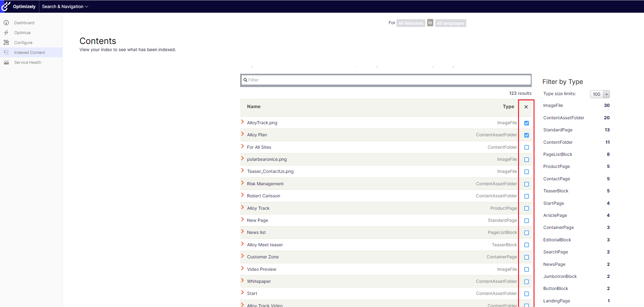The width and height of the screenshot is (644, 307).
Task: Click the X delete icon in table header
Action: click(x=526, y=107)
